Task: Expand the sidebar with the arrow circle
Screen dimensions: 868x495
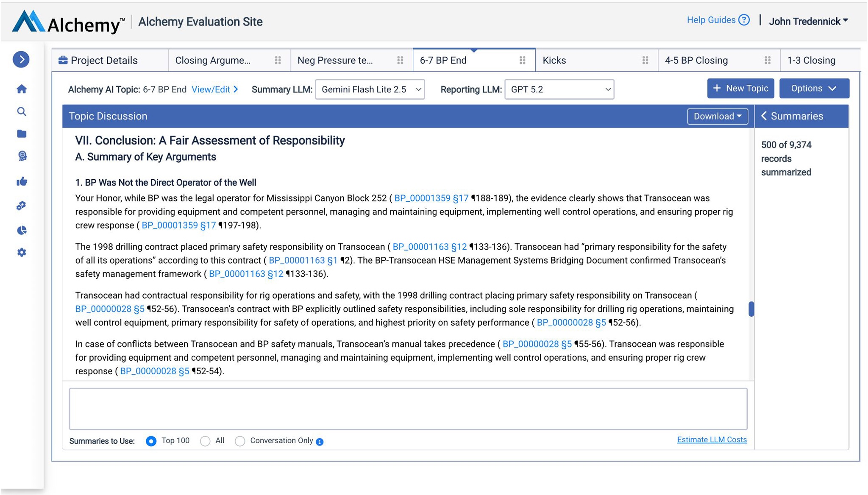Action: point(21,59)
